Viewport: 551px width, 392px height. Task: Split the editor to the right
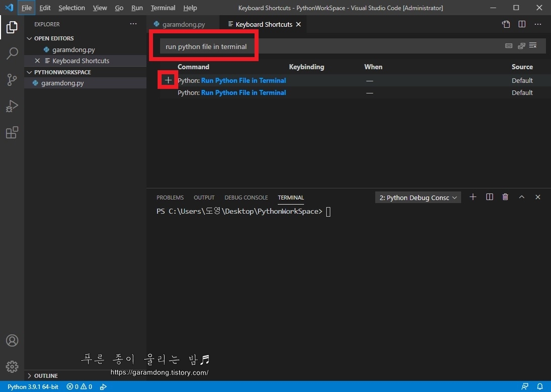pos(522,24)
